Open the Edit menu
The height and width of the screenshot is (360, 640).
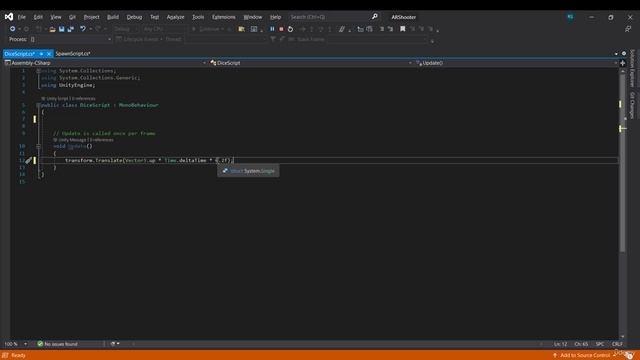[38, 17]
